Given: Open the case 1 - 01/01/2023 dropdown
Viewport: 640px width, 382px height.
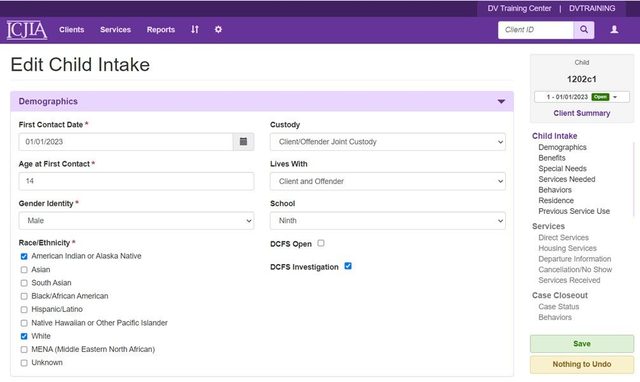Looking at the screenshot, I should click(582, 97).
